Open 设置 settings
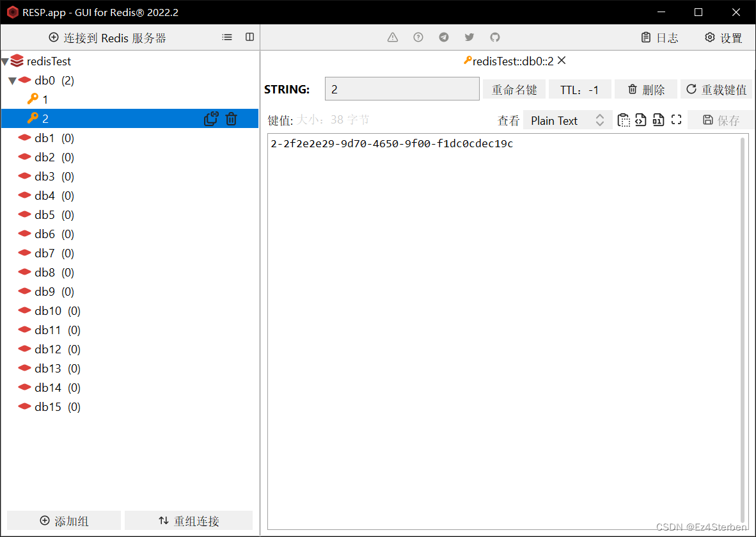Image resolution: width=756 pixels, height=537 pixels. click(x=723, y=38)
